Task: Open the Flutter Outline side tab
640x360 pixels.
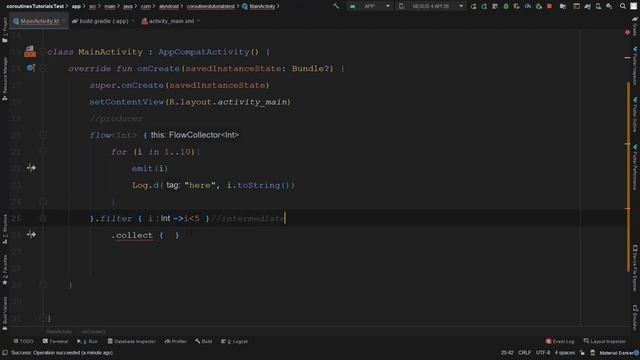Action: [635, 114]
